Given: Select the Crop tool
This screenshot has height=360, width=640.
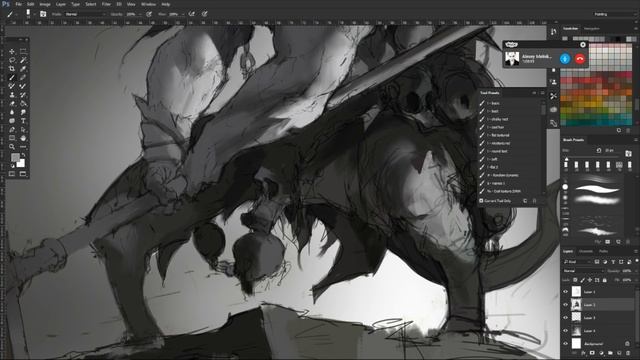Looking at the screenshot, I should coord(12,69).
